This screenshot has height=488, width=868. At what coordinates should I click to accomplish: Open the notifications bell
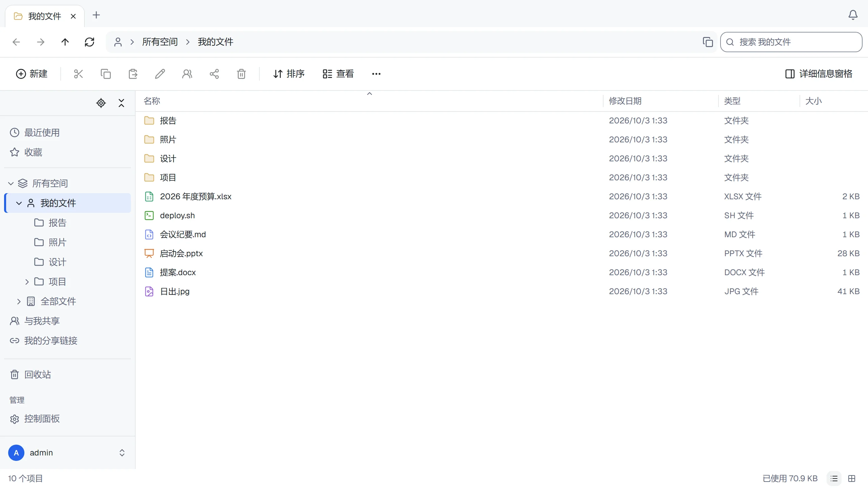point(853,15)
